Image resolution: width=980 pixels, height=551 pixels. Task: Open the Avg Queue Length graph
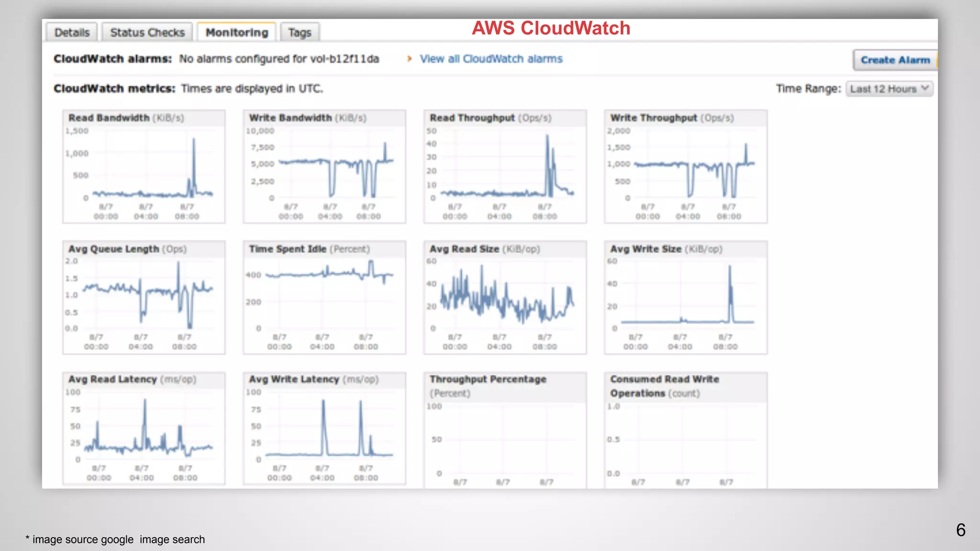144,298
